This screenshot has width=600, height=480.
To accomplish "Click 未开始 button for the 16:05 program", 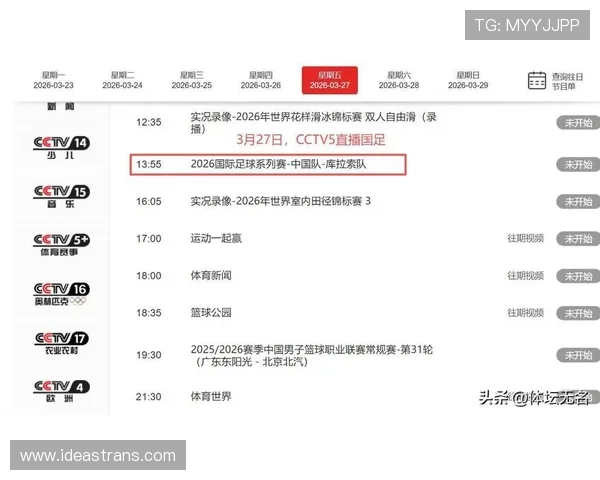I will click(x=578, y=201).
